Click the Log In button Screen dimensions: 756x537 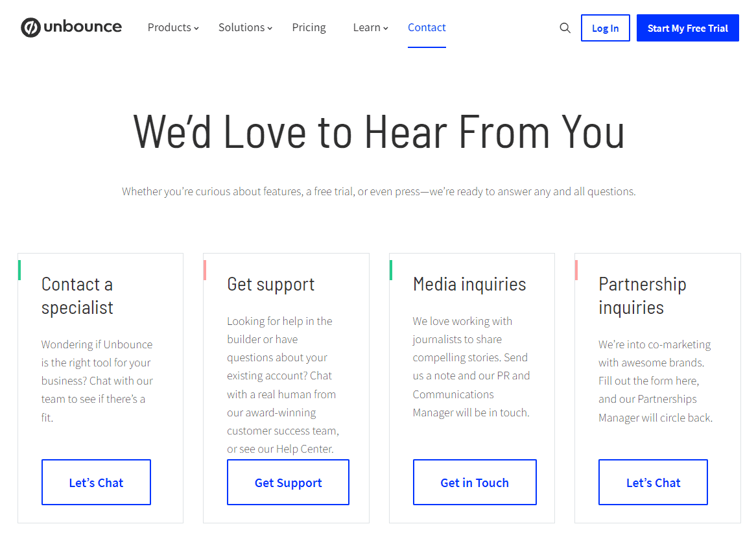coord(605,28)
